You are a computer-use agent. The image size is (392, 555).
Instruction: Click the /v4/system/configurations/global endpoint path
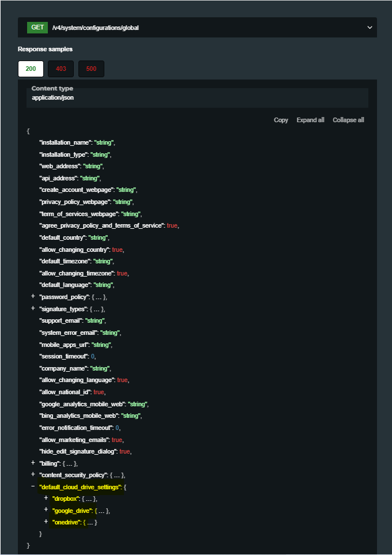point(95,28)
